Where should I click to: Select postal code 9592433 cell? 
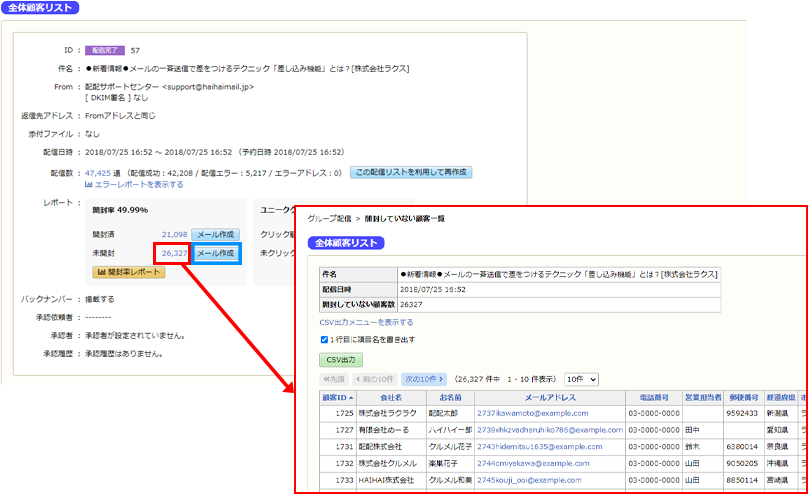744,413
